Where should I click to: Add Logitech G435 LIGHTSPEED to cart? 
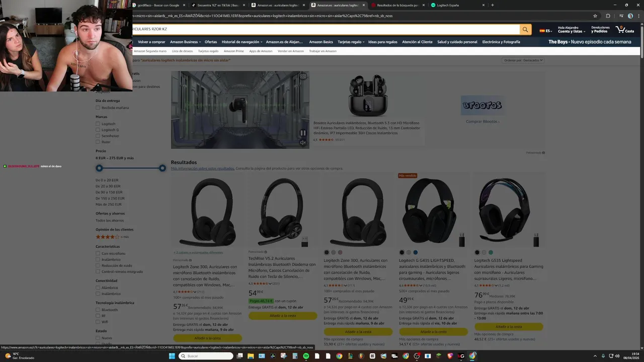click(433, 332)
